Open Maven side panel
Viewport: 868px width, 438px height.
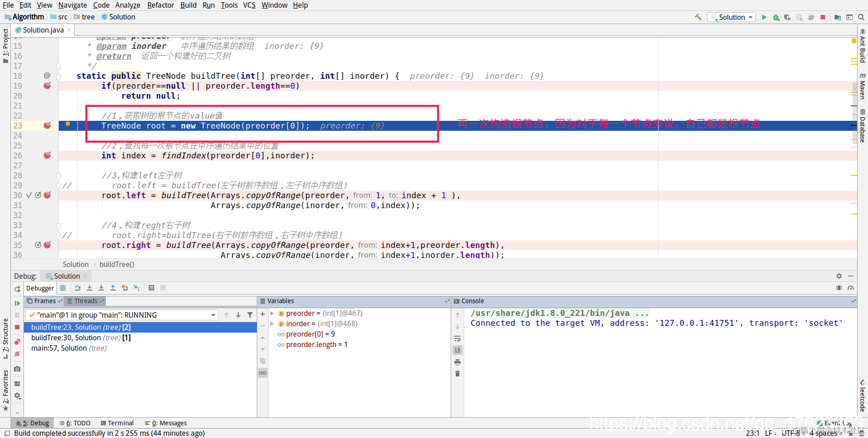[x=863, y=86]
